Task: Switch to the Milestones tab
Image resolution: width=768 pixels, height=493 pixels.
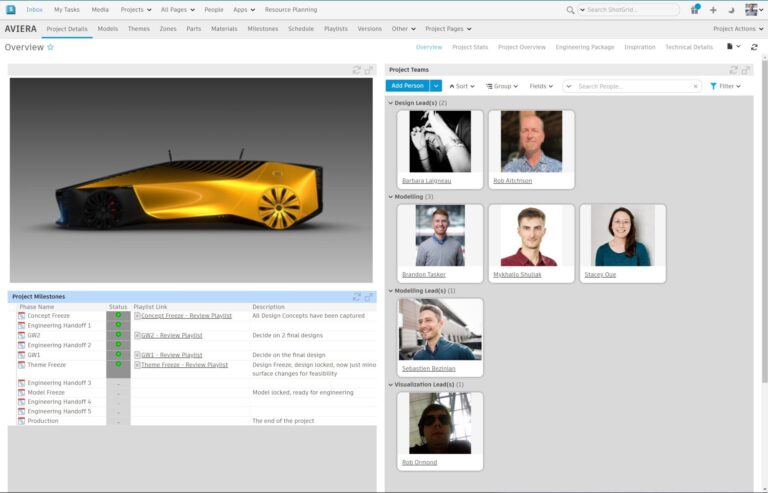Action: tap(263, 29)
